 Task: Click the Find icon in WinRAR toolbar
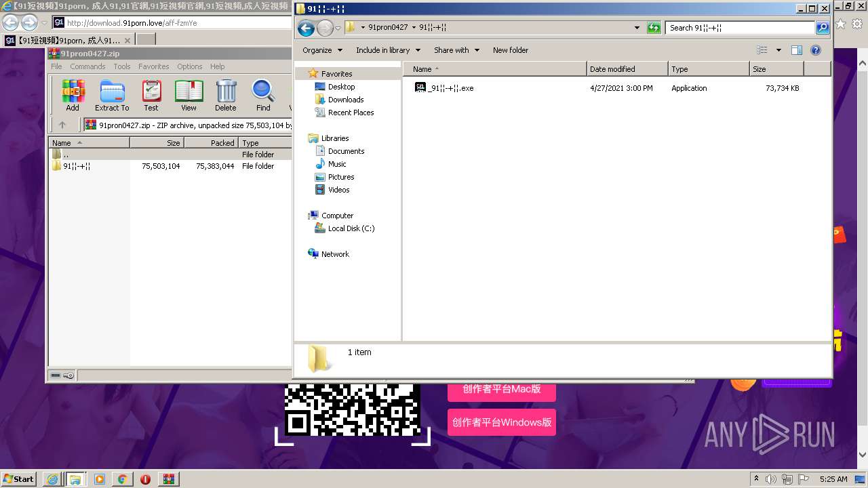pos(263,95)
